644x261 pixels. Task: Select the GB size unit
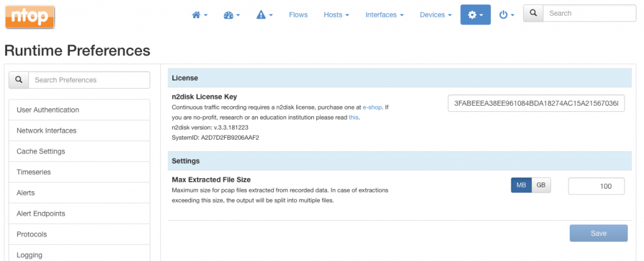coord(541,186)
